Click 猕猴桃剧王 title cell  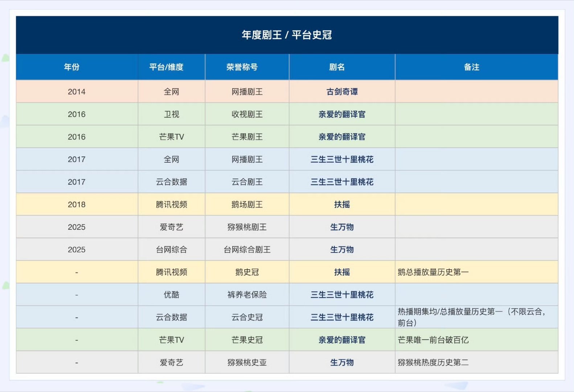click(247, 227)
